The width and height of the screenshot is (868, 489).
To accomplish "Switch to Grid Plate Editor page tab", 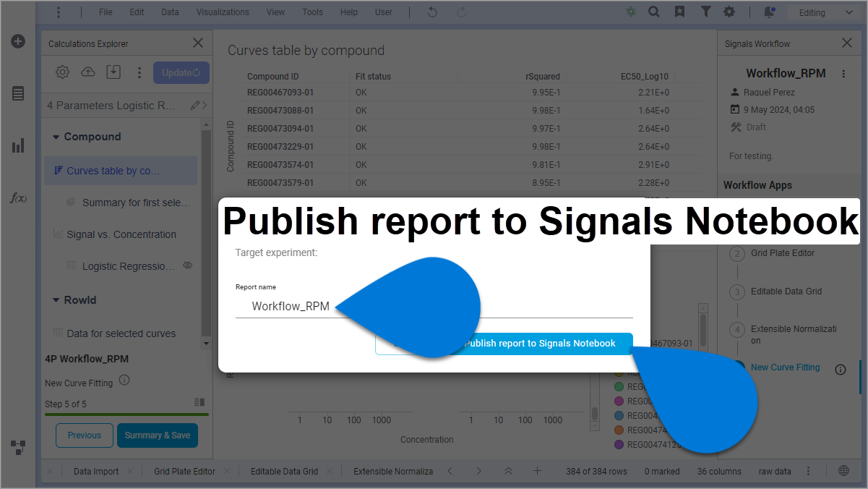I will 184,471.
